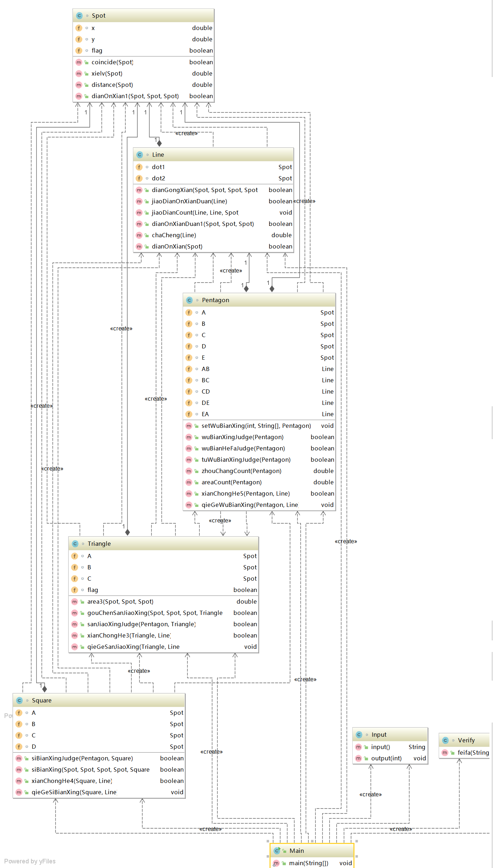Image resolution: width=493 pixels, height=868 pixels.
Task: Click the wuBianHeFaJudge(Pentagon) method name
Action: 243,448
